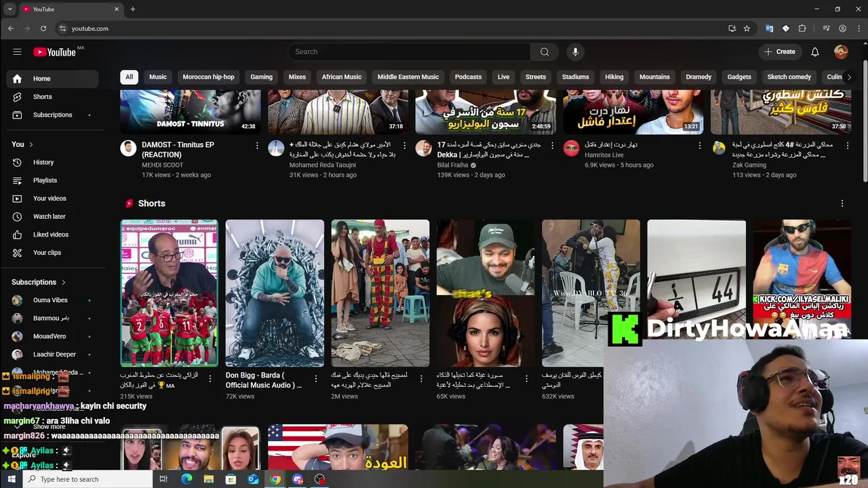868x488 pixels.
Task: Open options for Hamritox Live video
Action: point(700,145)
